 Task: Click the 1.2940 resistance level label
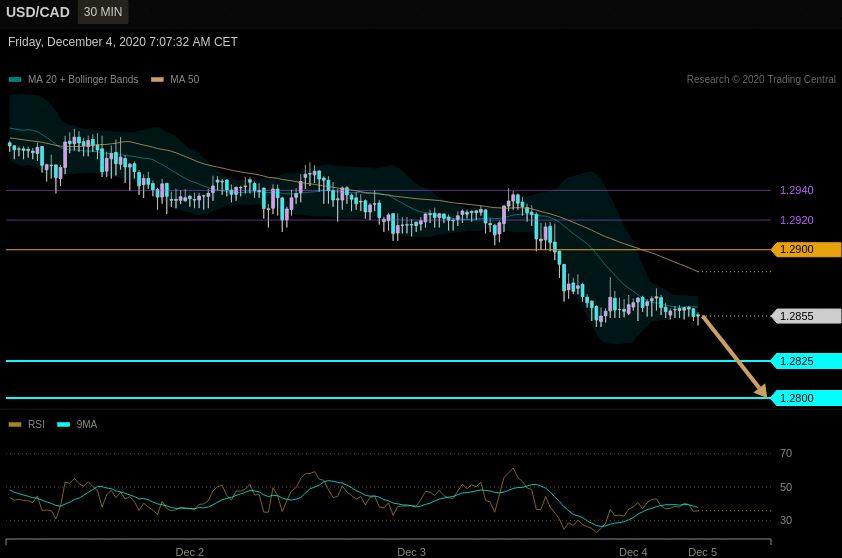(x=796, y=190)
